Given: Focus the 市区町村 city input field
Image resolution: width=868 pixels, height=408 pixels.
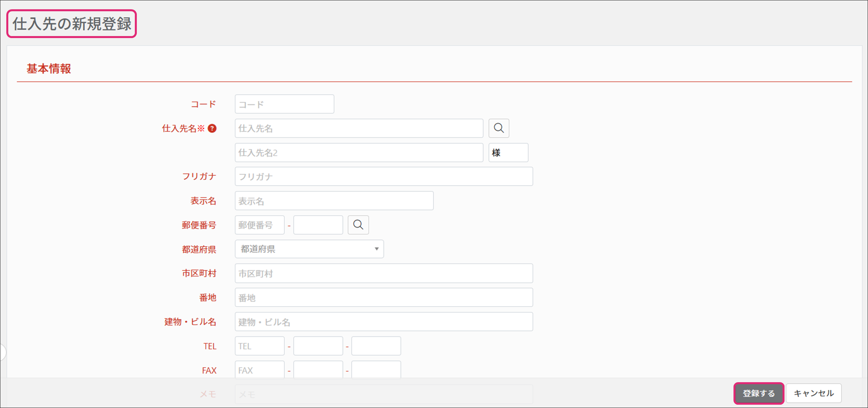Looking at the screenshot, I should (384, 273).
